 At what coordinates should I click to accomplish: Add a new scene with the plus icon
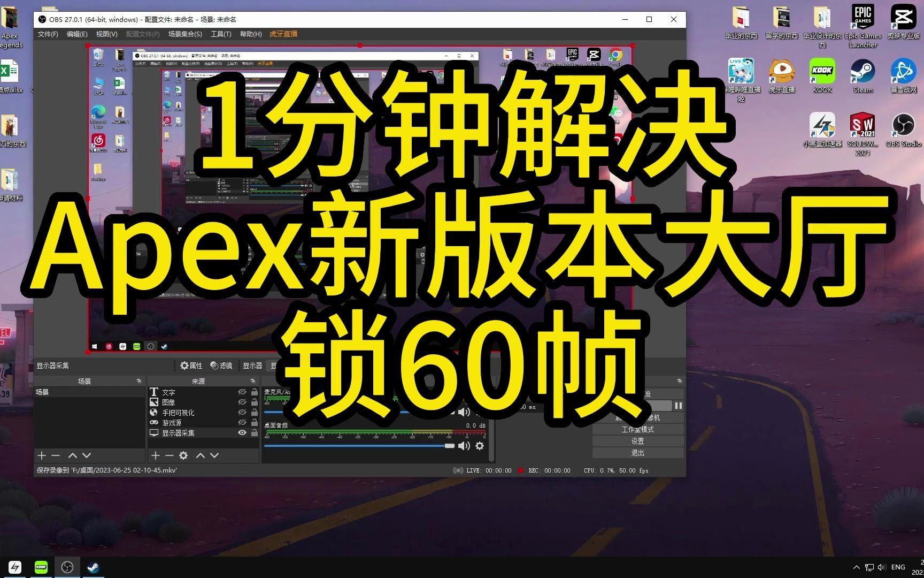pyautogui.click(x=42, y=455)
